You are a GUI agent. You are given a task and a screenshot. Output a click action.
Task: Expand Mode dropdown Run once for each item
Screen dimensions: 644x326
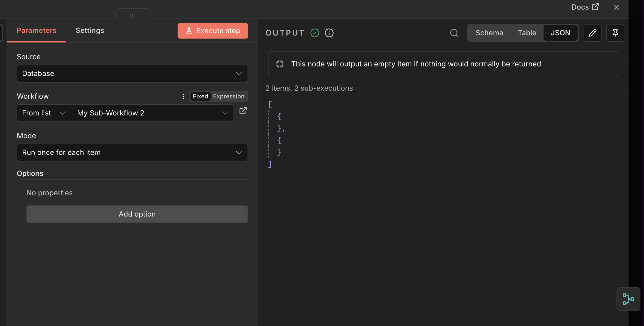coord(132,153)
